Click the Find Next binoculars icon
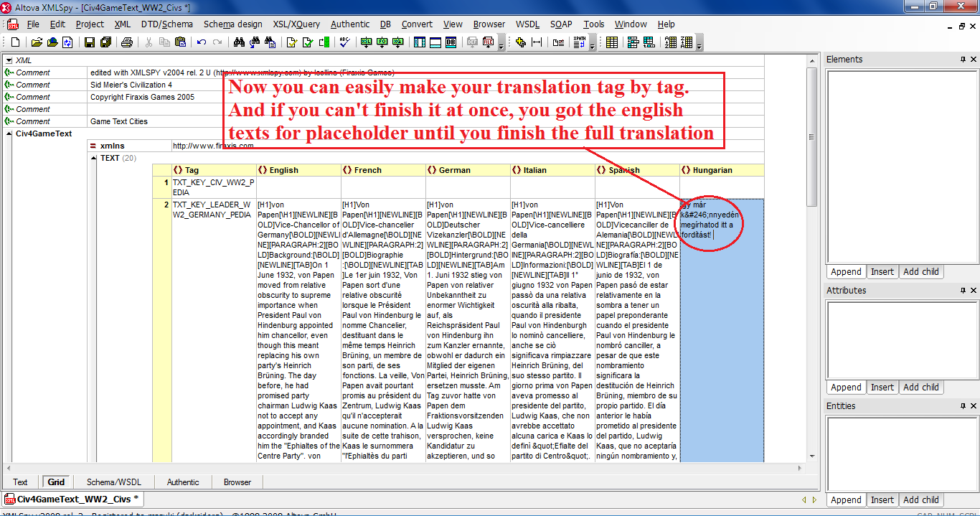 [x=255, y=42]
